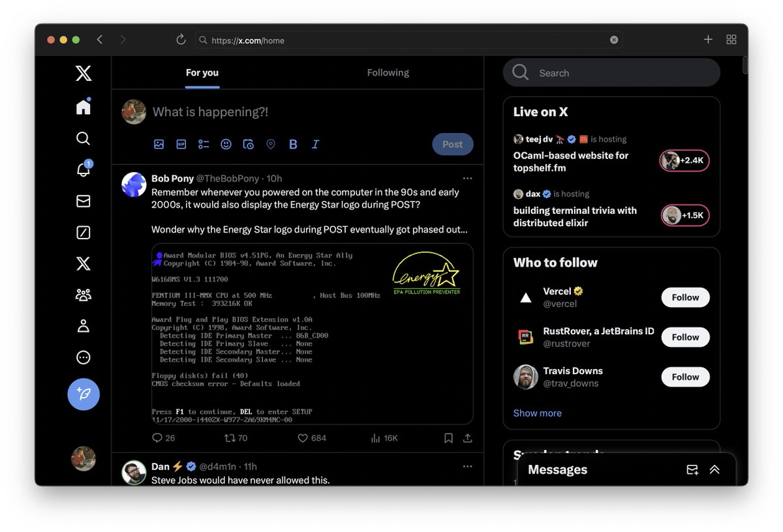Like Bob Pony's post heart icon
Image resolution: width=783 pixels, height=532 pixels.
[311, 438]
